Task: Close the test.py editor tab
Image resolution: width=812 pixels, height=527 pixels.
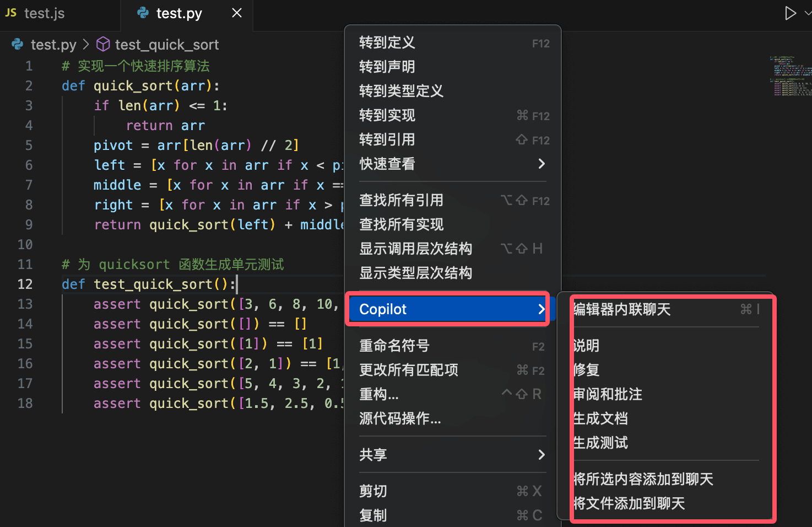Action: [x=236, y=12]
